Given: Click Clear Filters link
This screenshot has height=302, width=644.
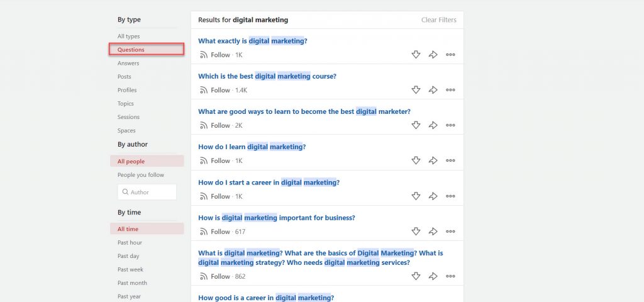Looking at the screenshot, I should (x=438, y=20).
